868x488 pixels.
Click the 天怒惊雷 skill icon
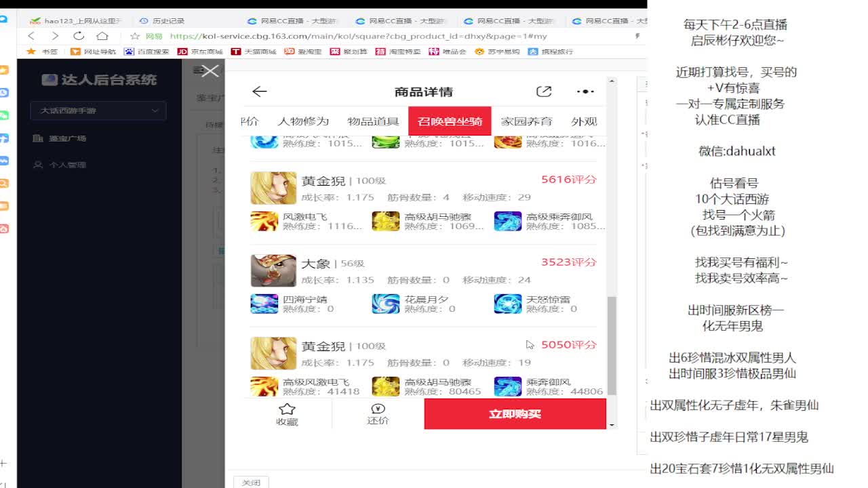point(508,304)
